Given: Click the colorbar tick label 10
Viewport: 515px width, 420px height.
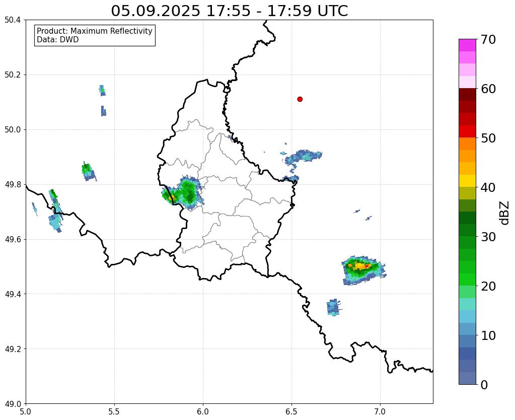Looking at the screenshot, I should (488, 335).
